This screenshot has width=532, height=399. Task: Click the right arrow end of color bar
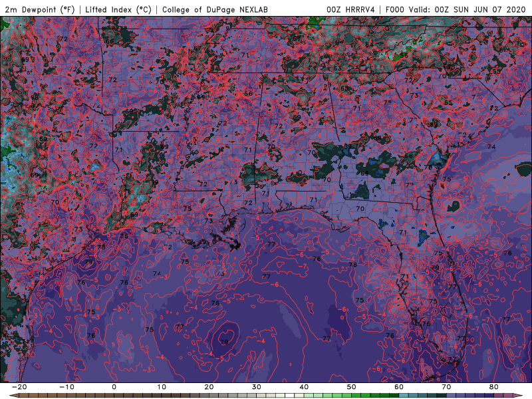pyautogui.click(x=519, y=396)
